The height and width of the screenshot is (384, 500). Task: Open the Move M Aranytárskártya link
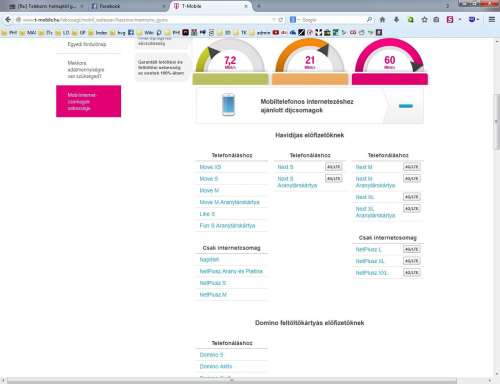tap(229, 202)
